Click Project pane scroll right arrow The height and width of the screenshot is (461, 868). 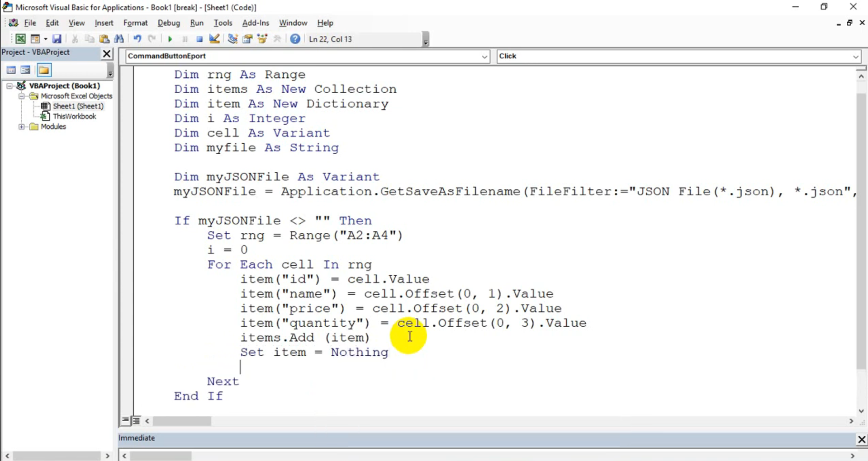pos(108,456)
